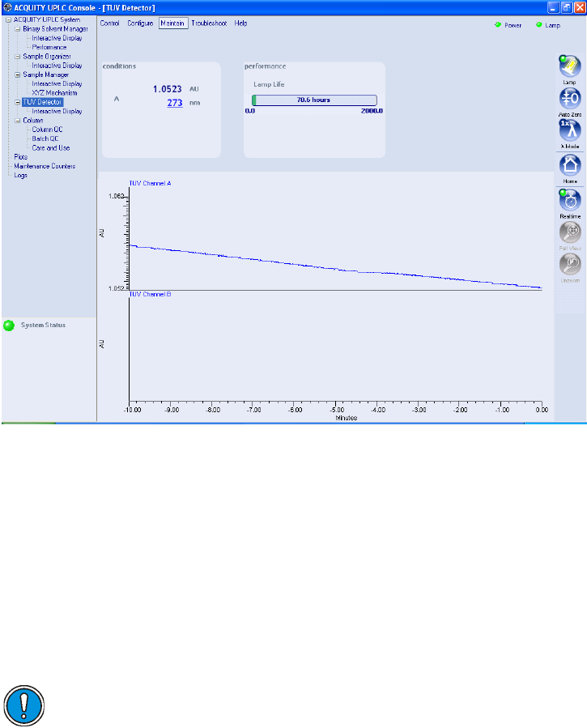Viewport: 587px width, 728px height.
Task: Select Column QC tree item
Action: 47,130
